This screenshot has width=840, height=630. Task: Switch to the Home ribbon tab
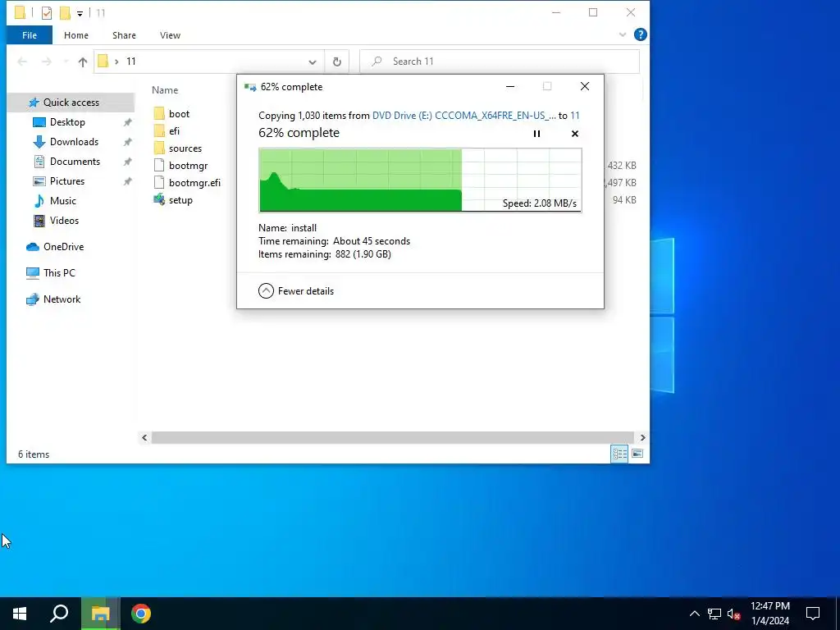tap(76, 35)
